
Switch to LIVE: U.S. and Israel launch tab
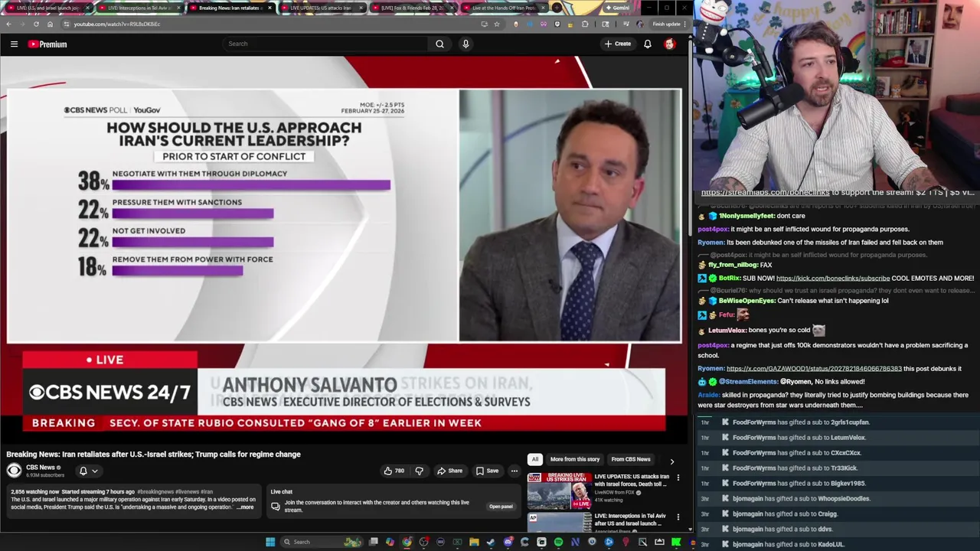[48, 8]
